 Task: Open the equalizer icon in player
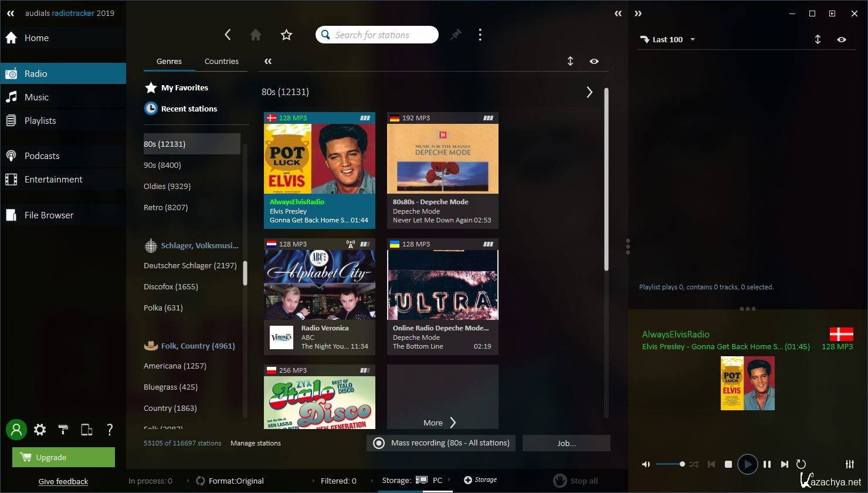(850, 464)
